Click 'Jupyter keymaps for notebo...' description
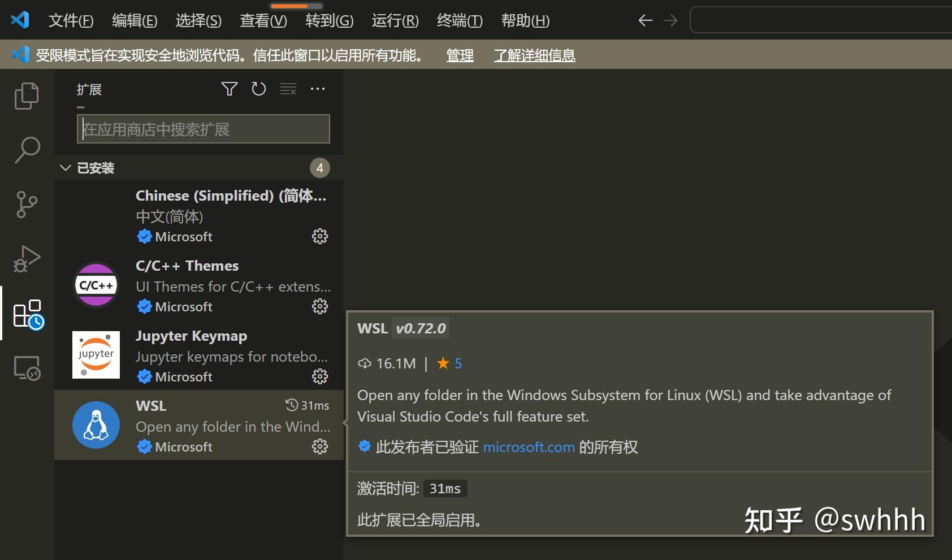The width and height of the screenshot is (952, 560). (x=232, y=357)
